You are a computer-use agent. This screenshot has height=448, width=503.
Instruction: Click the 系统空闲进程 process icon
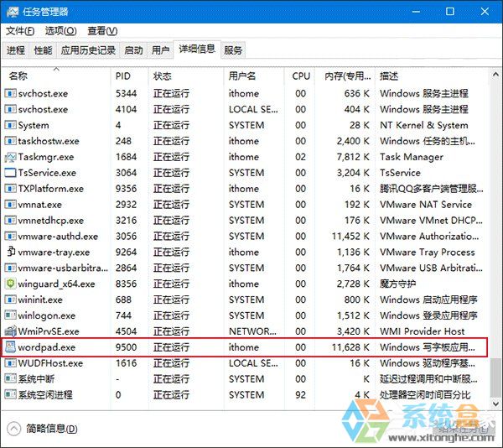tap(10, 395)
